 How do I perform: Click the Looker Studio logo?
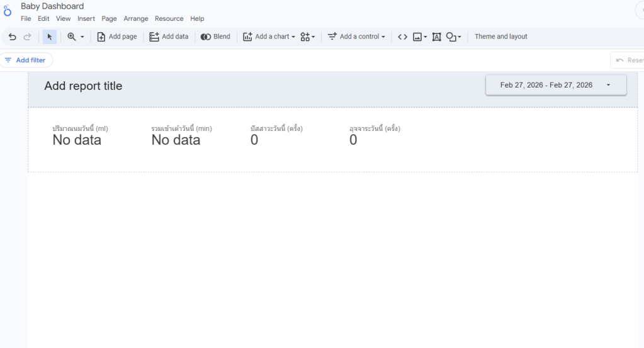tap(8, 10)
